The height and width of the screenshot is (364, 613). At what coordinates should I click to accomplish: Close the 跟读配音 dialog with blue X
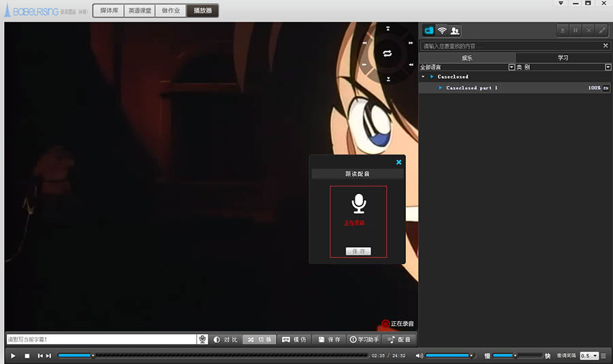tap(398, 162)
